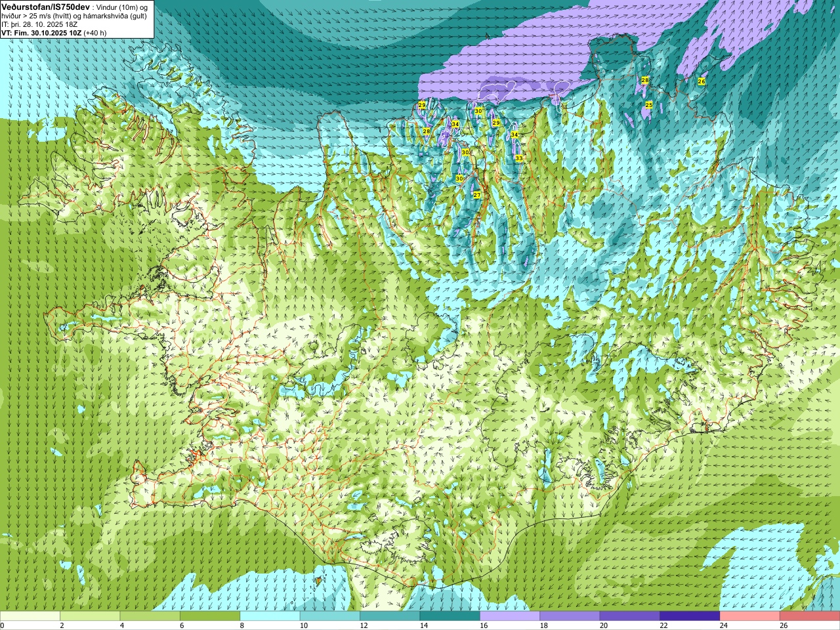Click the legend tick label 10

click(x=304, y=625)
